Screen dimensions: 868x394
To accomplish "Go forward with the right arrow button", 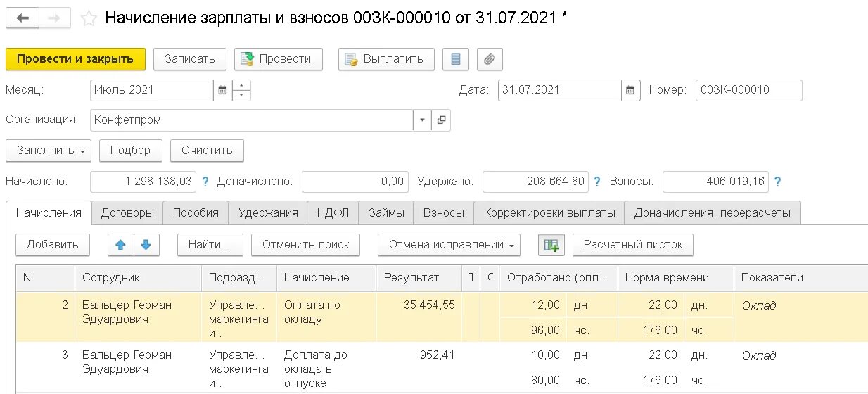I will [x=54, y=18].
